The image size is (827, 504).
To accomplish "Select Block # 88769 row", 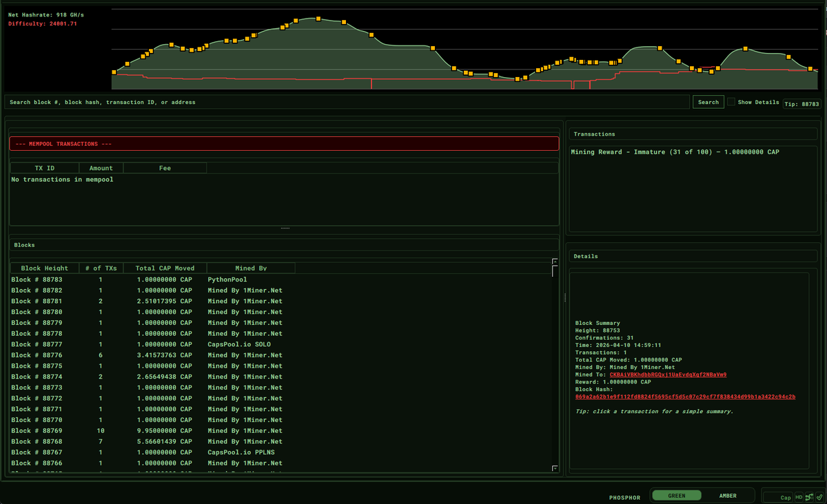I will 281,431.
